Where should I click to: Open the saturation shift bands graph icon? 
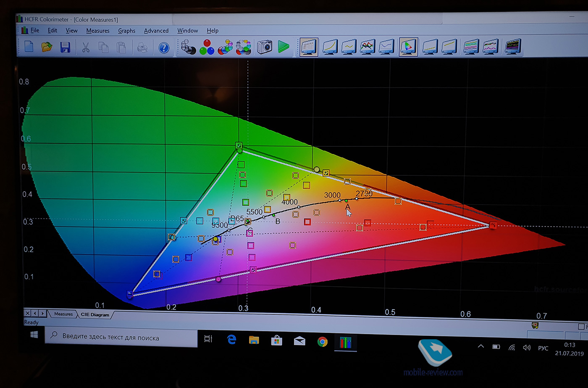(x=471, y=47)
